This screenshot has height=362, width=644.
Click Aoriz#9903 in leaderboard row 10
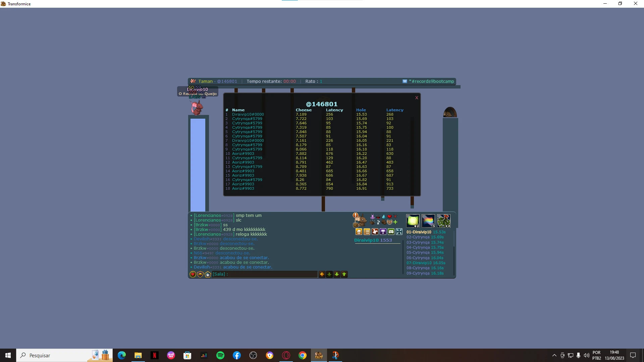(243, 154)
